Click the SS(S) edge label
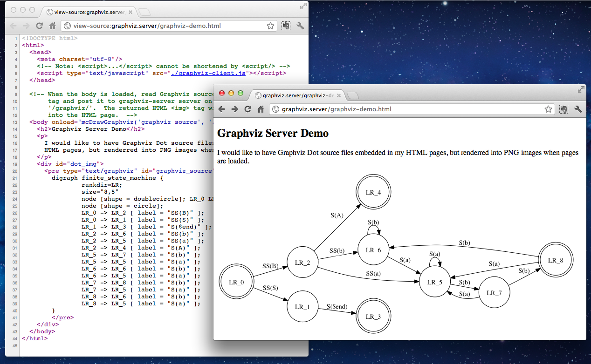 coord(270,288)
